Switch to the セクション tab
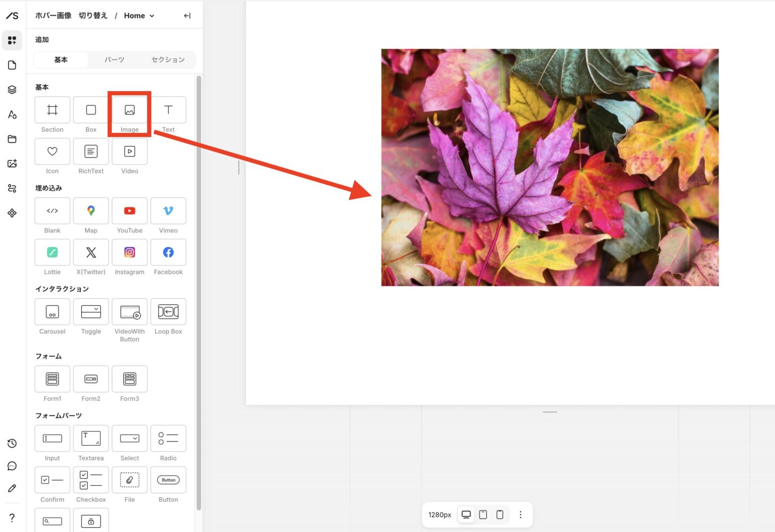 [x=168, y=60]
